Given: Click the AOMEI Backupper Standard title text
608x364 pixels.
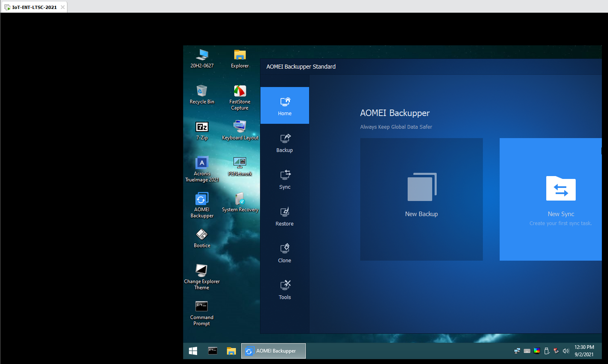Looking at the screenshot, I should click(301, 66).
